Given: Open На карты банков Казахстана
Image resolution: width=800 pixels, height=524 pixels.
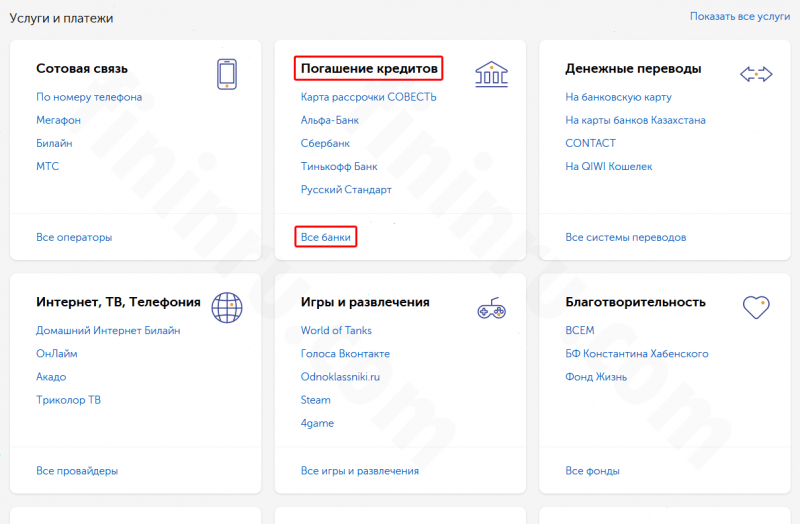Looking at the screenshot, I should tap(635, 120).
